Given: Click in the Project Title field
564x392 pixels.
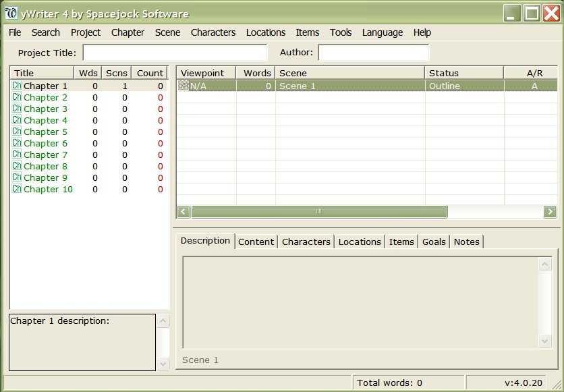Looking at the screenshot, I should click(x=175, y=53).
